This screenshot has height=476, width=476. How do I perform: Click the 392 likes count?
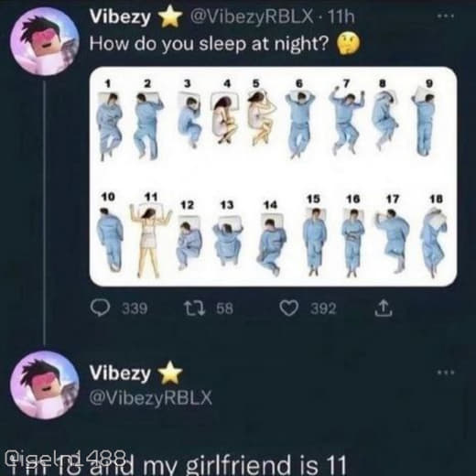coord(323,308)
